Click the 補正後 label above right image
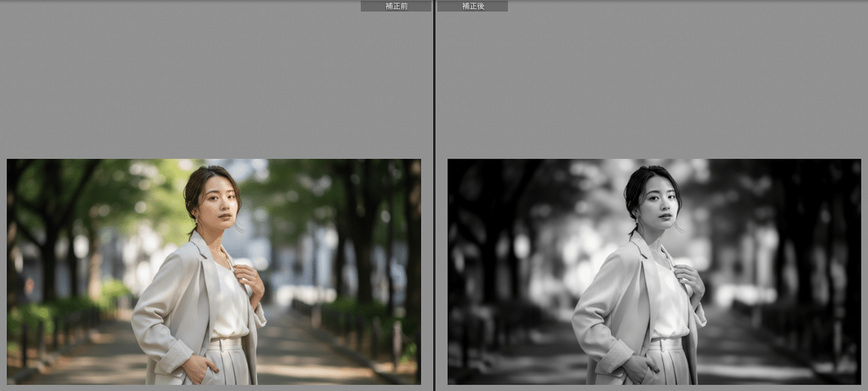868x391 pixels. tap(473, 6)
